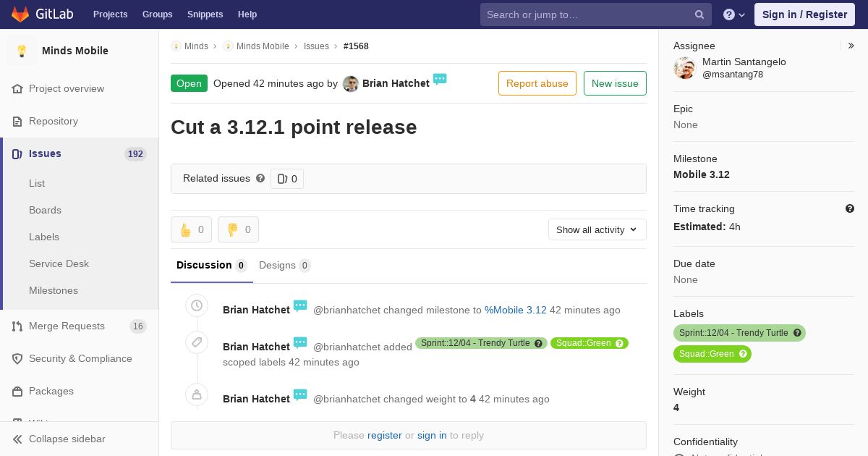Click #1568 breadcrumb

(356, 46)
